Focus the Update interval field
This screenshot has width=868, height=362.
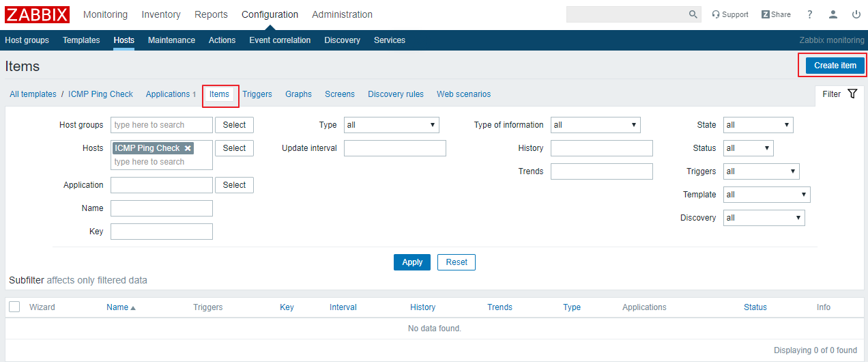(x=395, y=148)
